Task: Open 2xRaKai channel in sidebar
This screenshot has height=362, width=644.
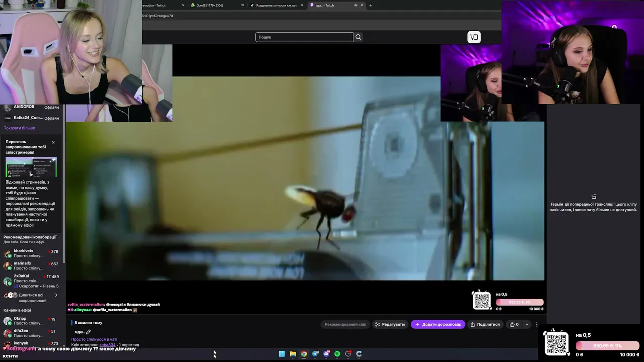Action: 30,281
